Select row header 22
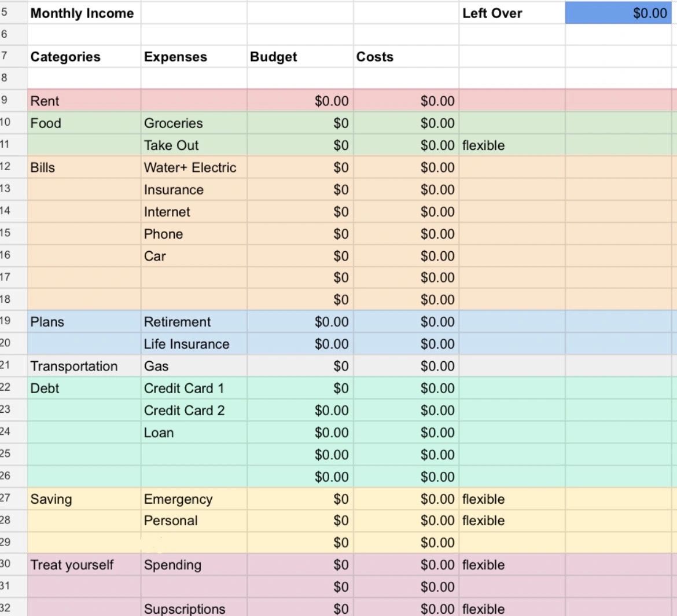This screenshot has width=677, height=616. point(13,387)
